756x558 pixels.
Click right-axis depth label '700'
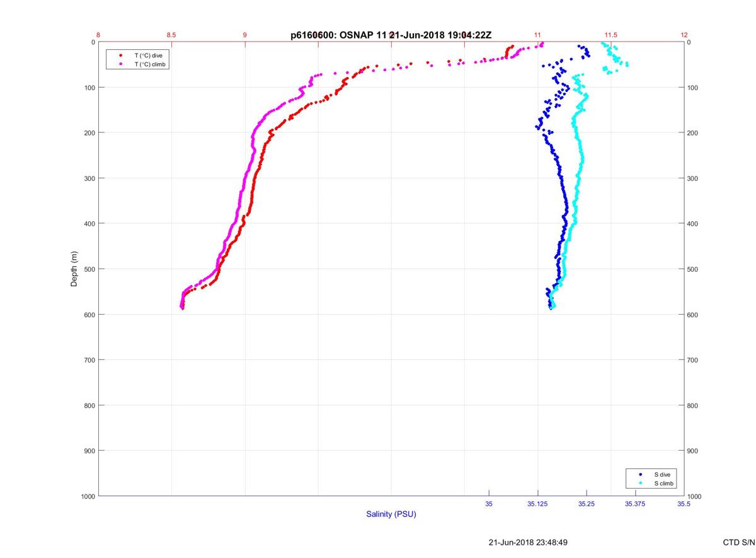694,360
